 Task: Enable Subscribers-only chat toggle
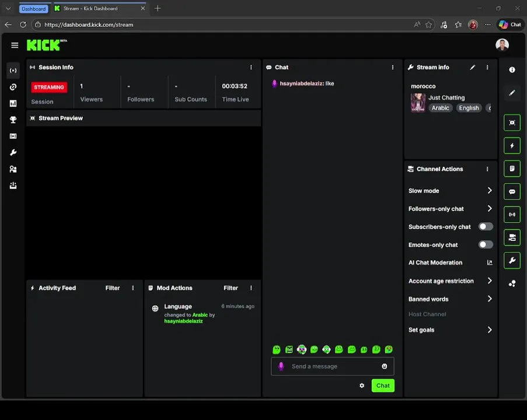[x=486, y=226]
